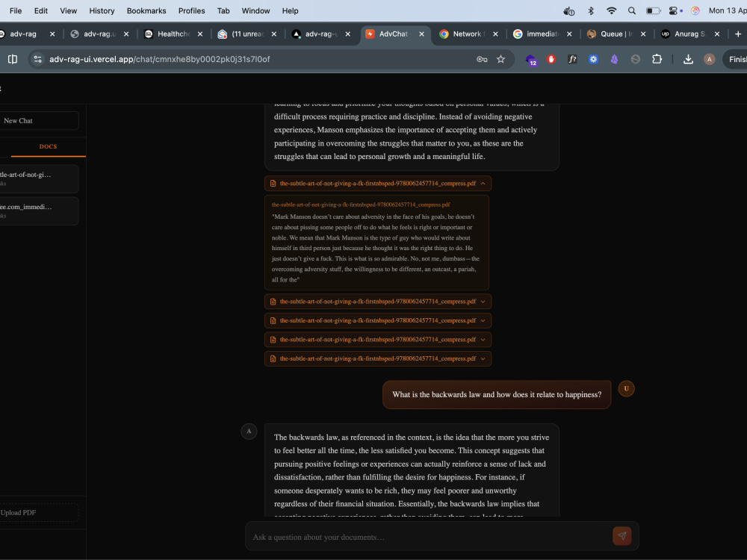Open the Wi-Fi status menu
Viewport: 747px width, 560px height.
[611, 10]
